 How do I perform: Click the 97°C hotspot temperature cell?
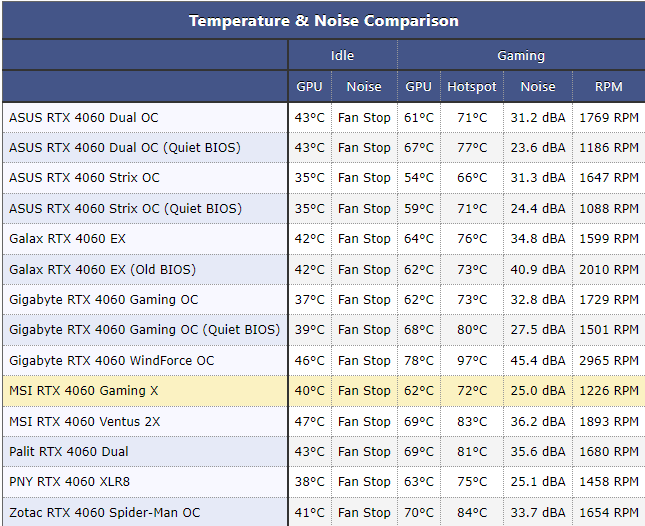472,361
